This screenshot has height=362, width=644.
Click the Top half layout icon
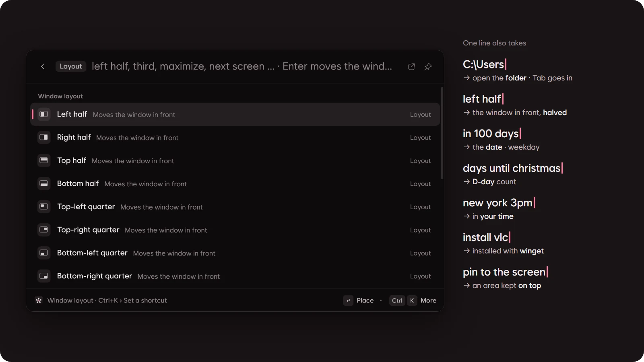tap(44, 160)
